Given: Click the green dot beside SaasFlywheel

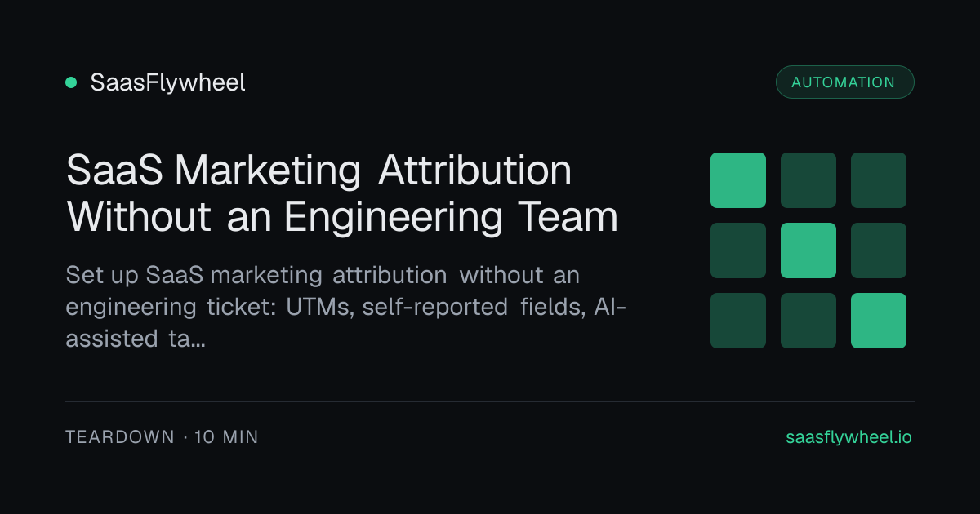Looking at the screenshot, I should pyautogui.click(x=71, y=82).
